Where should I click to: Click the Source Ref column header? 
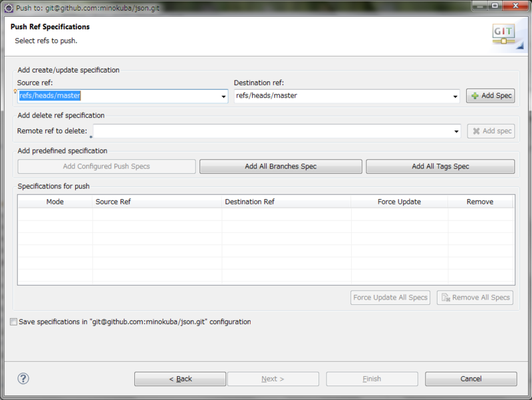pos(157,202)
